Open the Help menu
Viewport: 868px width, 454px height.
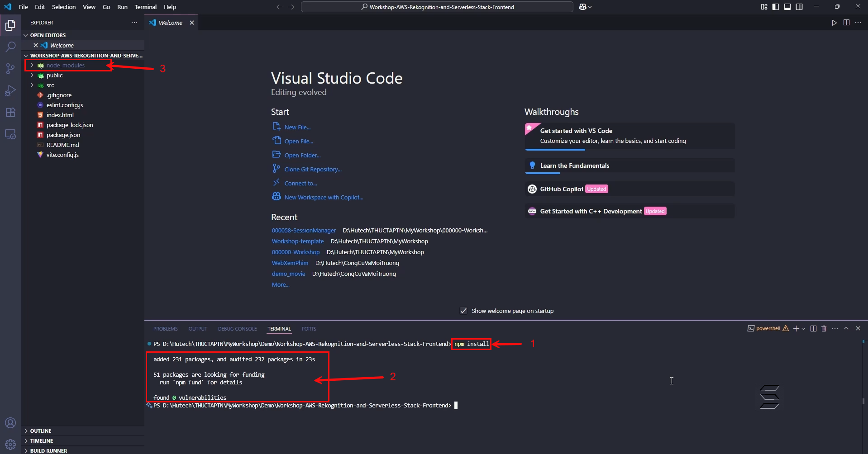[x=170, y=7]
